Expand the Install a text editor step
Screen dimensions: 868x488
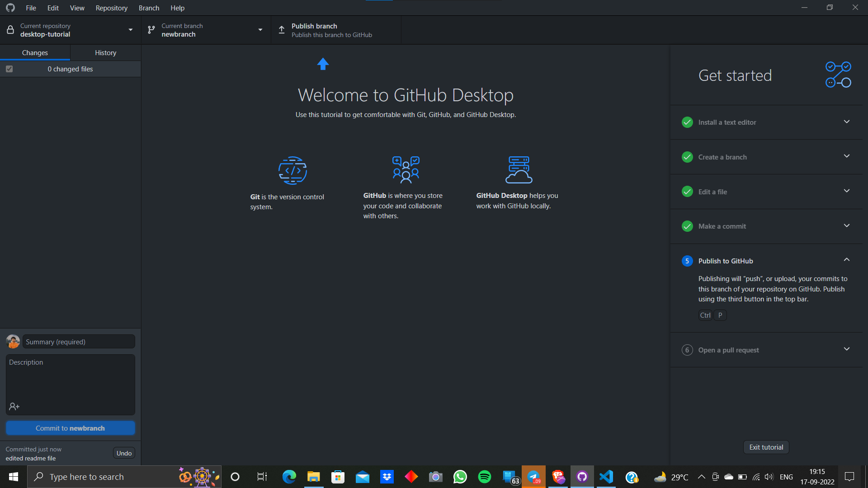click(847, 122)
